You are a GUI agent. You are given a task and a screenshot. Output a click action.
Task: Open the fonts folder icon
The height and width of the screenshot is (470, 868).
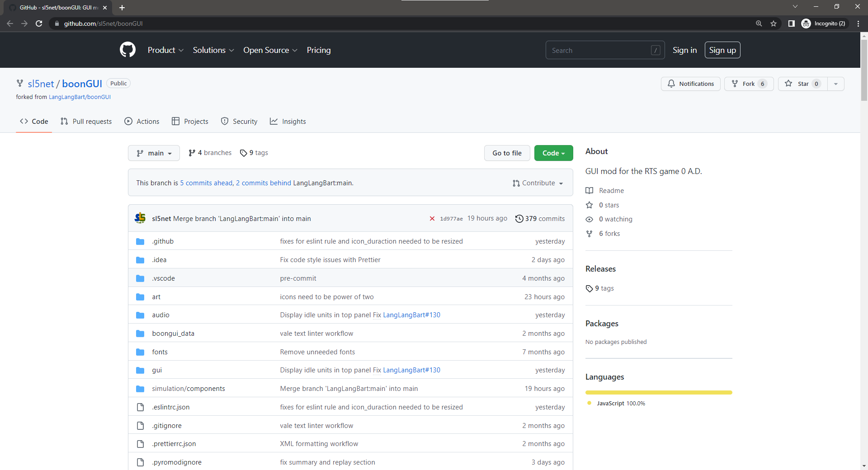(140, 352)
